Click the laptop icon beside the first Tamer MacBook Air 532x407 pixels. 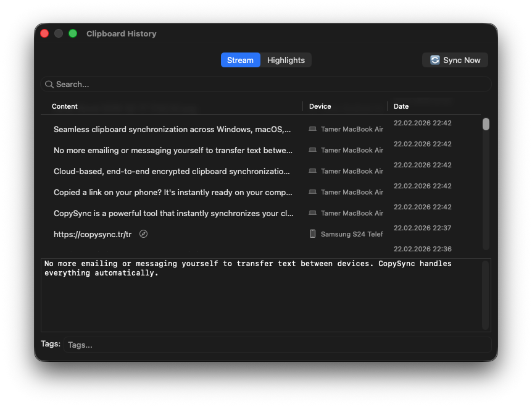pyautogui.click(x=312, y=128)
